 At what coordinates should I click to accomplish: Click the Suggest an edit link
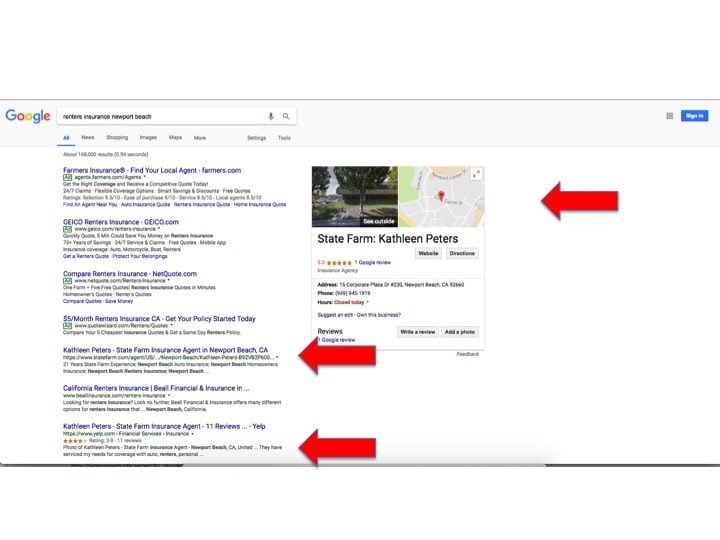coord(335,315)
